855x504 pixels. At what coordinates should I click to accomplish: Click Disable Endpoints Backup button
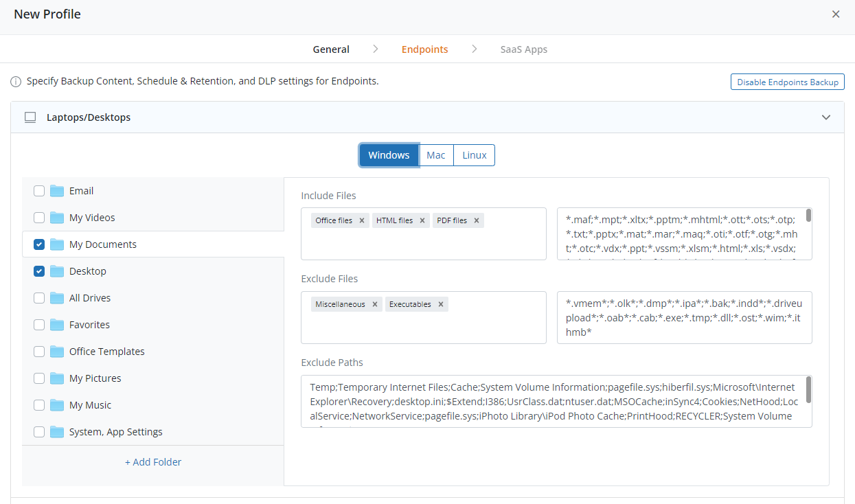(788, 82)
